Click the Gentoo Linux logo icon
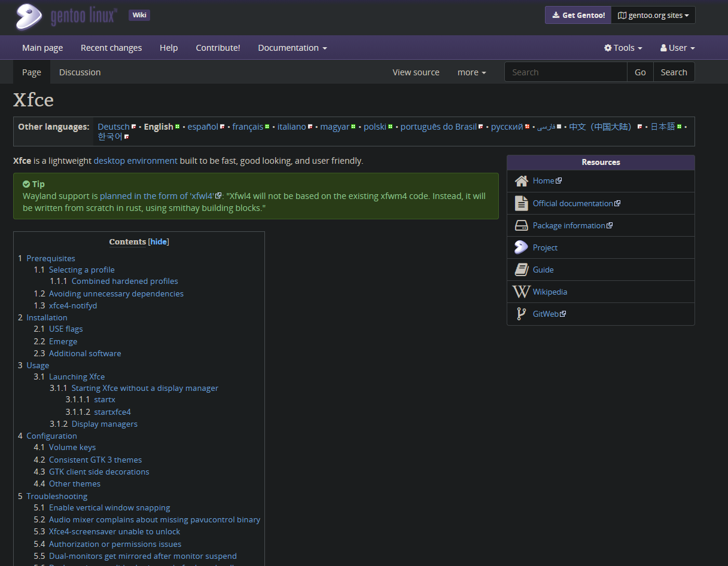Viewport: 728px width, 566px height. click(x=29, y=16)
